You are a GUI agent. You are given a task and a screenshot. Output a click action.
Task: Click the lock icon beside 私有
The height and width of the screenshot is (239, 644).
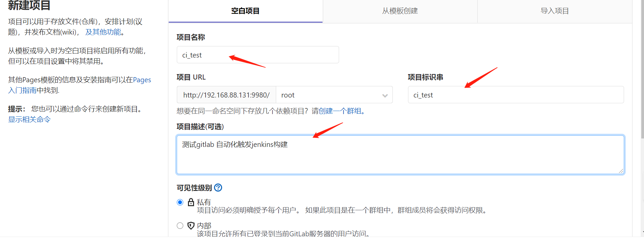pos(191,202)
